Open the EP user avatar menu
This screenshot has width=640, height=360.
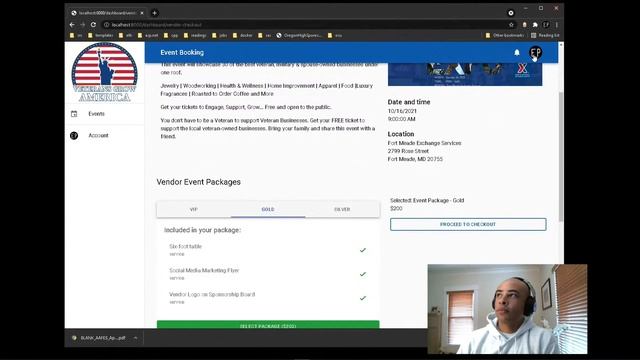point(535,52)
